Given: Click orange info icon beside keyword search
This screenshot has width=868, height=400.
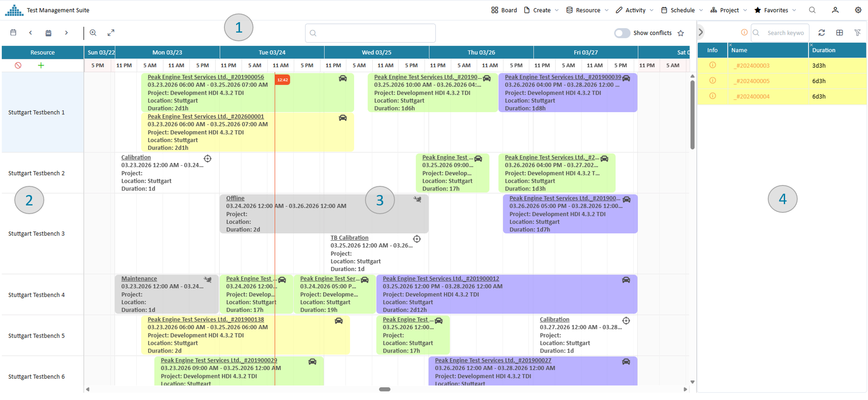Looking at the screenshot, I should tap(744, 32).
